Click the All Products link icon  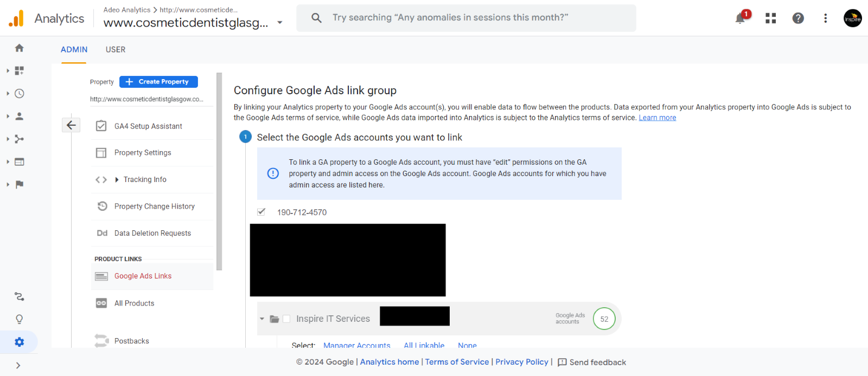point(101,303)
